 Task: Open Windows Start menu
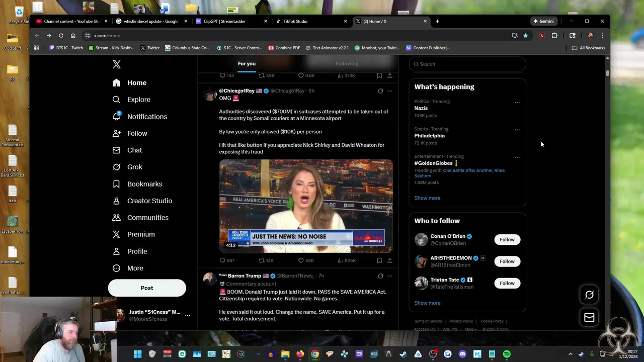click(x=137, y=354)
